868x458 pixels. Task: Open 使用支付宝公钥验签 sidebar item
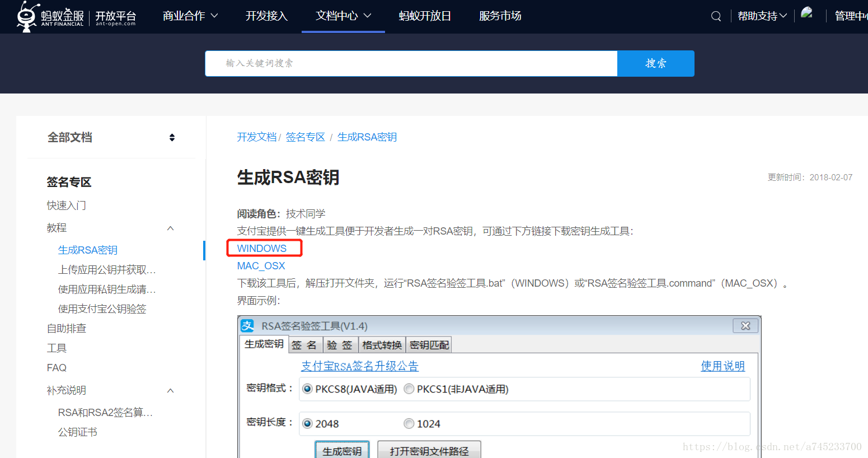tap(102, 309)
